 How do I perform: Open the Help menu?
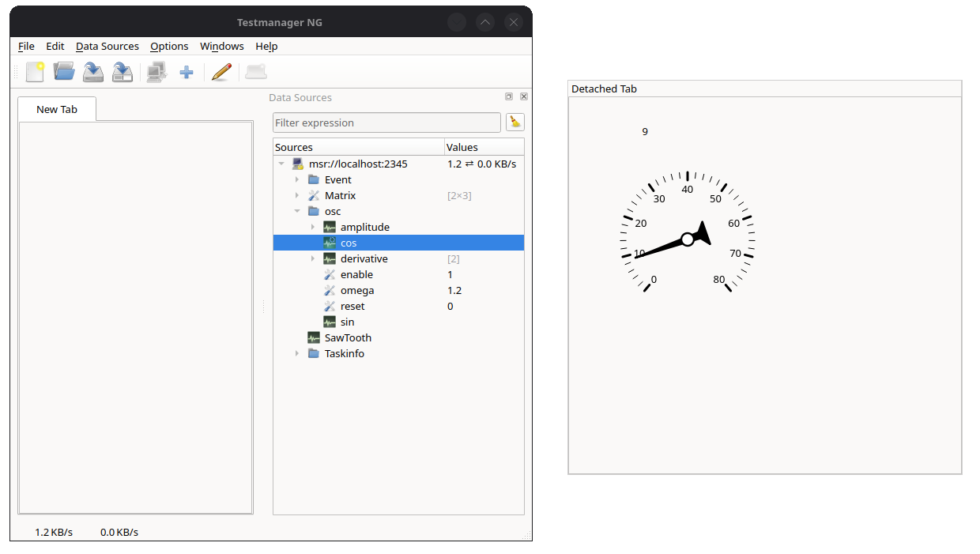[266, 46]
